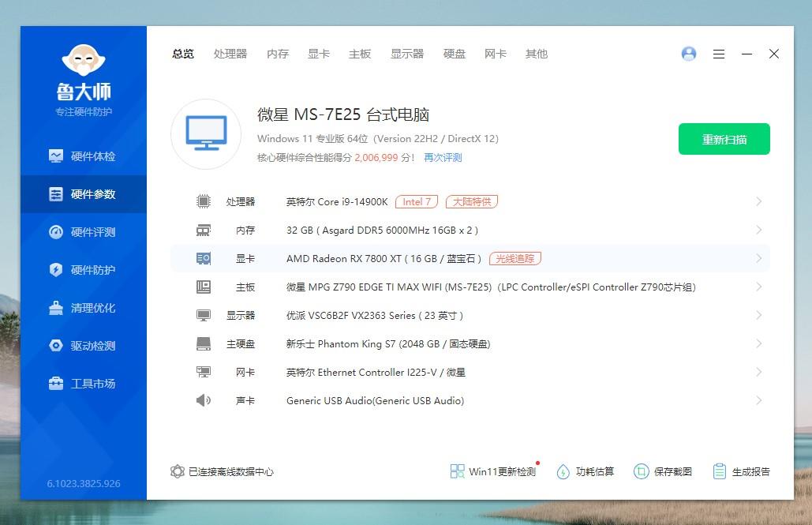This screenshot has width=812, height=525.
Task: Open the user account avatar icon
Action: (x=689, y=54)
